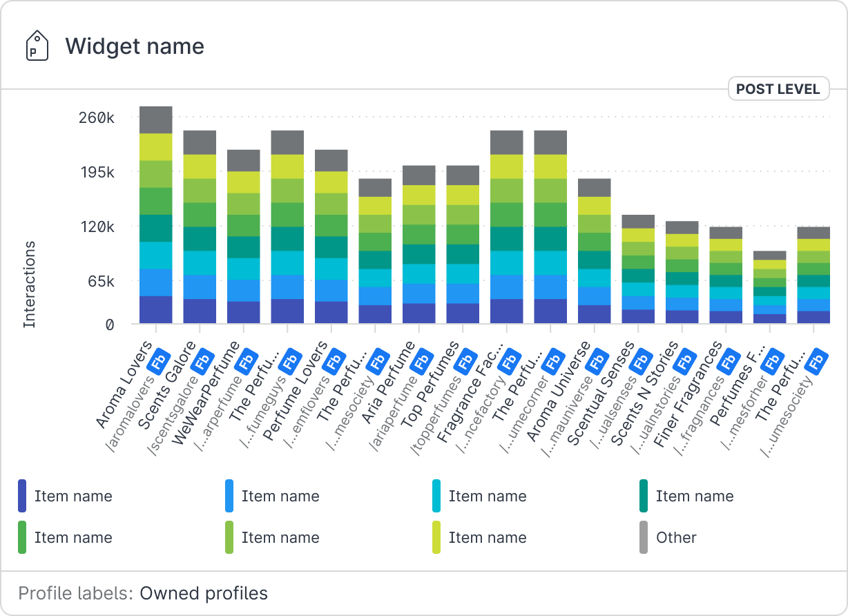
Task: Click the stacked bar for WeWearPerfume
Action: 244,236
